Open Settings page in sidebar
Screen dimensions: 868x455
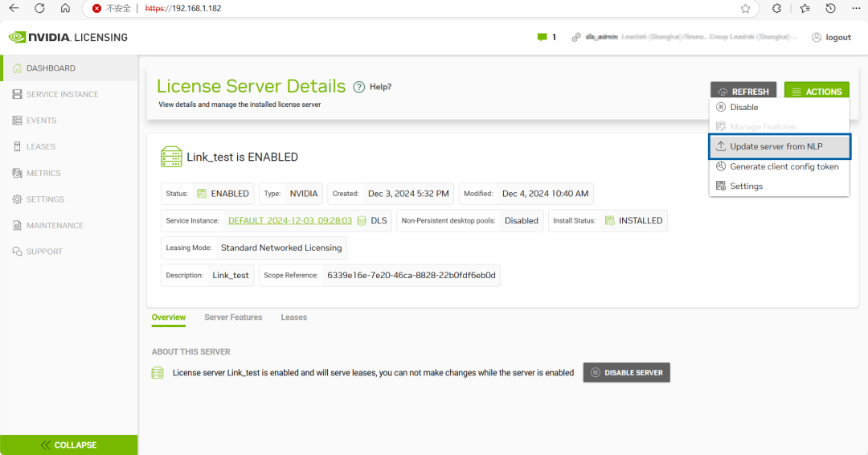[69, 199]
